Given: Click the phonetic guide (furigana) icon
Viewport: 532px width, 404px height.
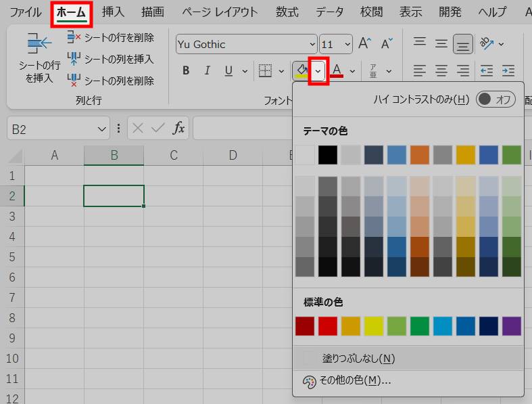Looking at the screenshot, I should coord(373,70).
